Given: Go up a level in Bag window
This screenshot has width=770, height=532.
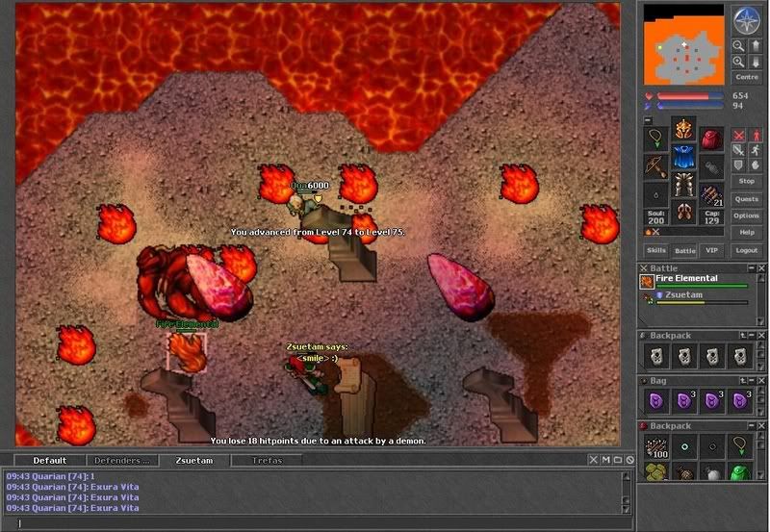Looking at the screenshot, I should [743, 380].
